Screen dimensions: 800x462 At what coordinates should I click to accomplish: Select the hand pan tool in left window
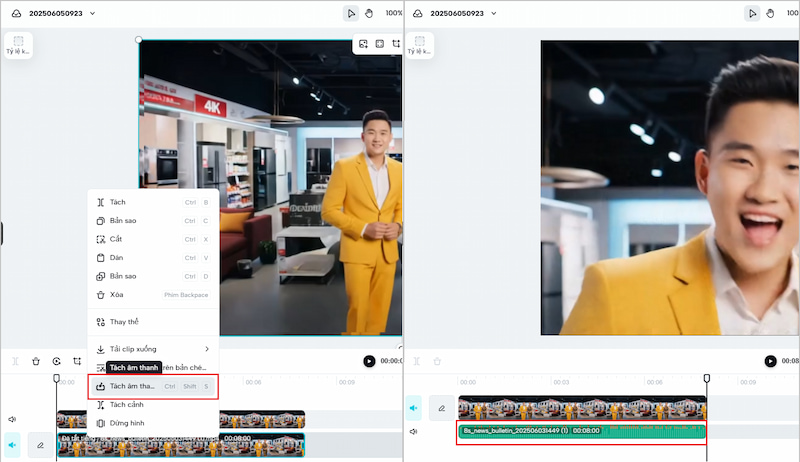369,13
